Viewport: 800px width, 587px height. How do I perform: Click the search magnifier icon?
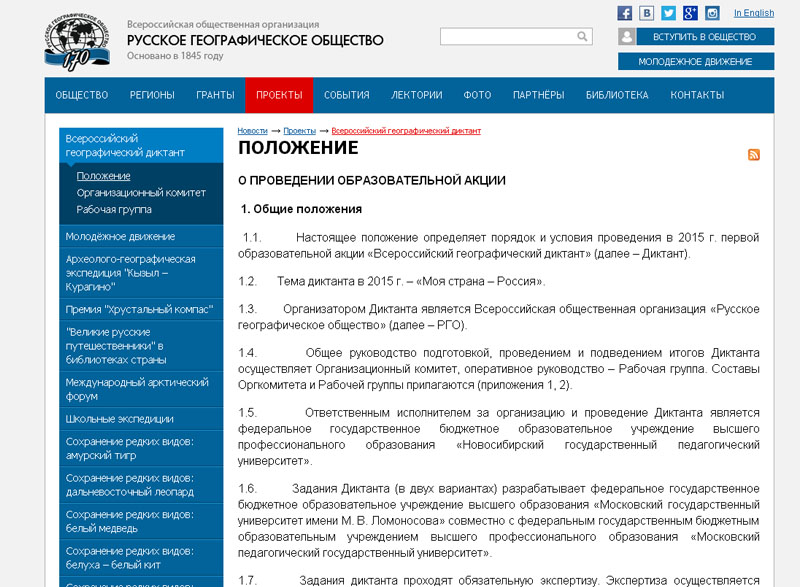pos(582,36)
